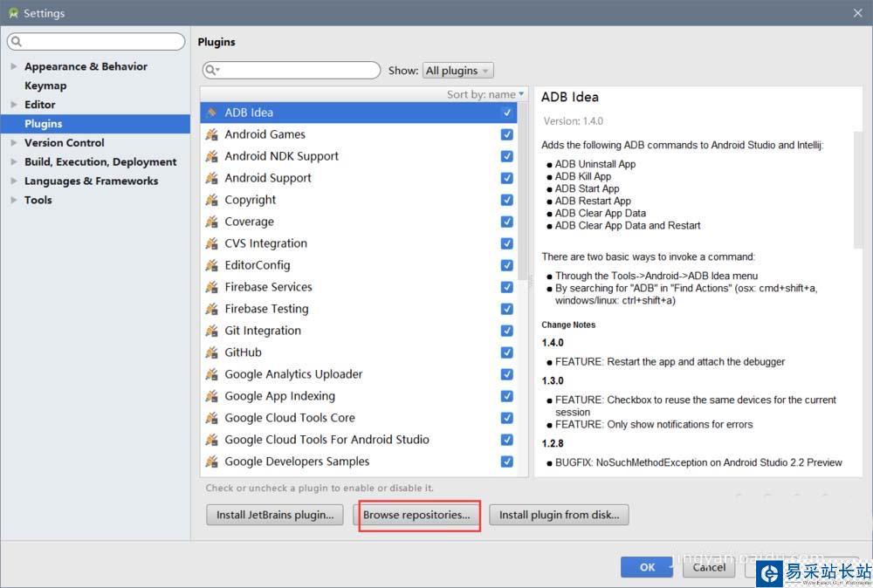Expand the Tools section arrow

pos(14,201)
